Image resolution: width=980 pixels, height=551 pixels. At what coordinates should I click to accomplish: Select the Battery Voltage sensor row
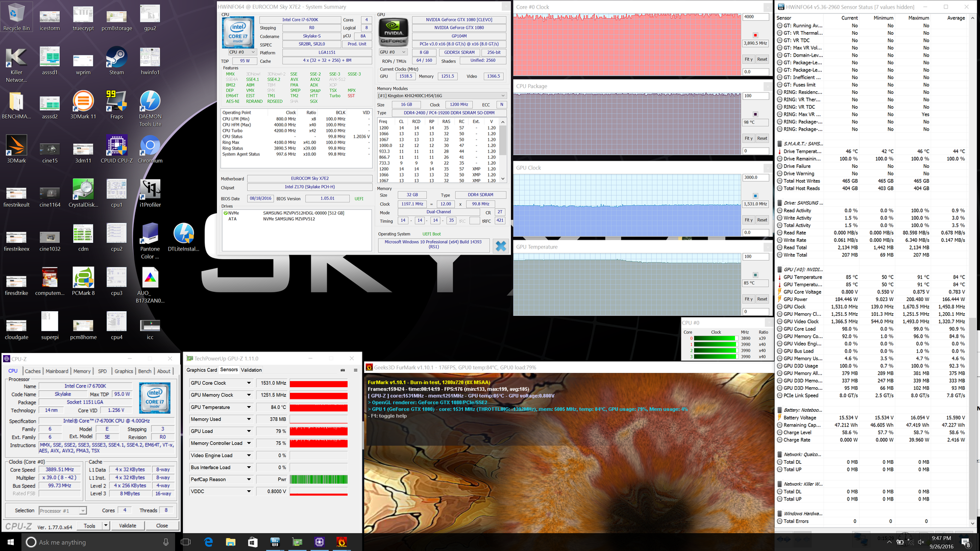[871, 418]
